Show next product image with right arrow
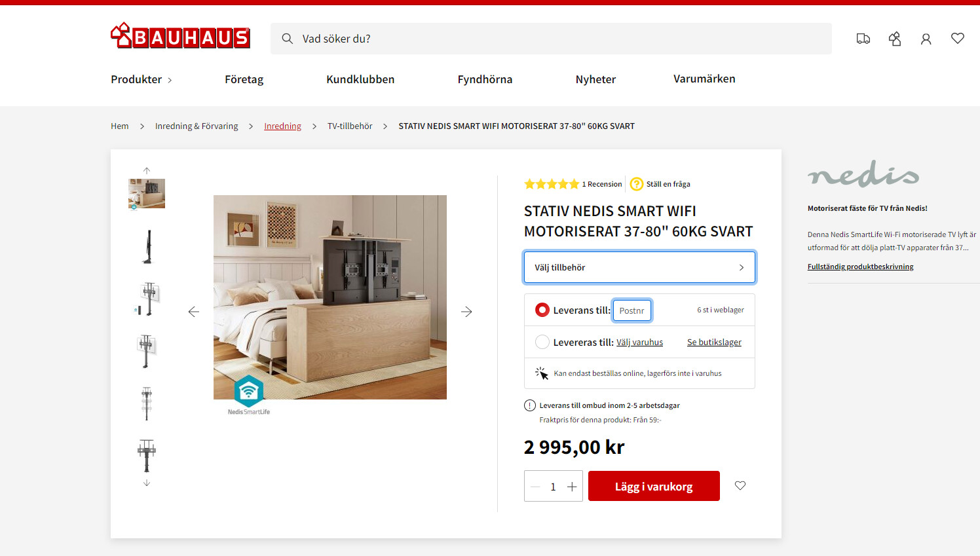This screenshot has width=980, height=556. [466, 312]
